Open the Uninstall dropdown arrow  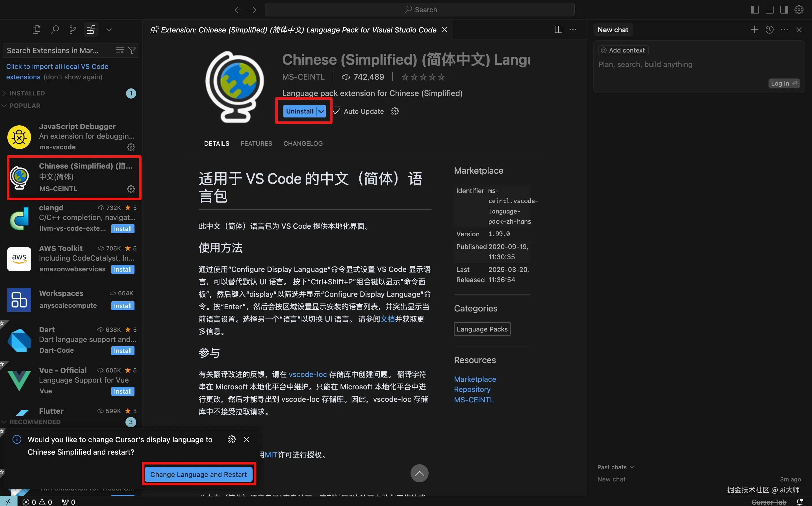pos(321,112)
